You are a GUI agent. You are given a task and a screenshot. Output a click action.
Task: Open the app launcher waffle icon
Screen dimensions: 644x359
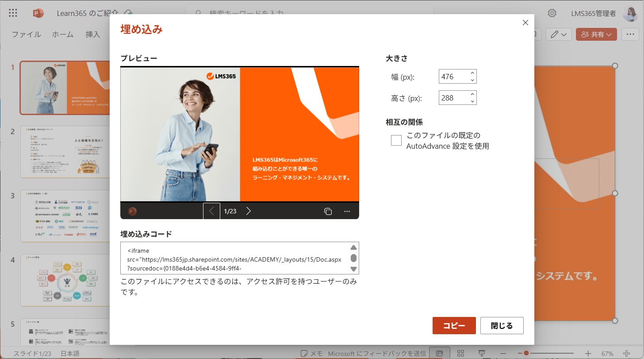pyautogui.click(x=13, y=13)
